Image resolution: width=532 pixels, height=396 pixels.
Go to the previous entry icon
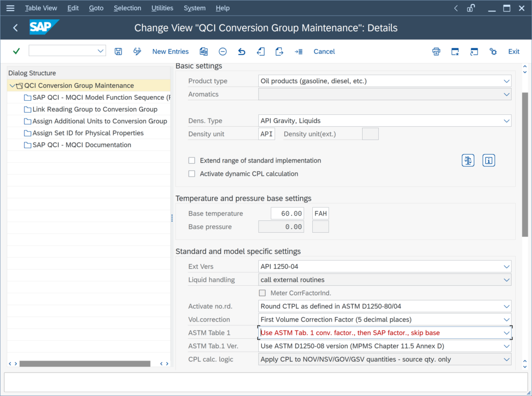pyautogui.click(x=261, y=51)
